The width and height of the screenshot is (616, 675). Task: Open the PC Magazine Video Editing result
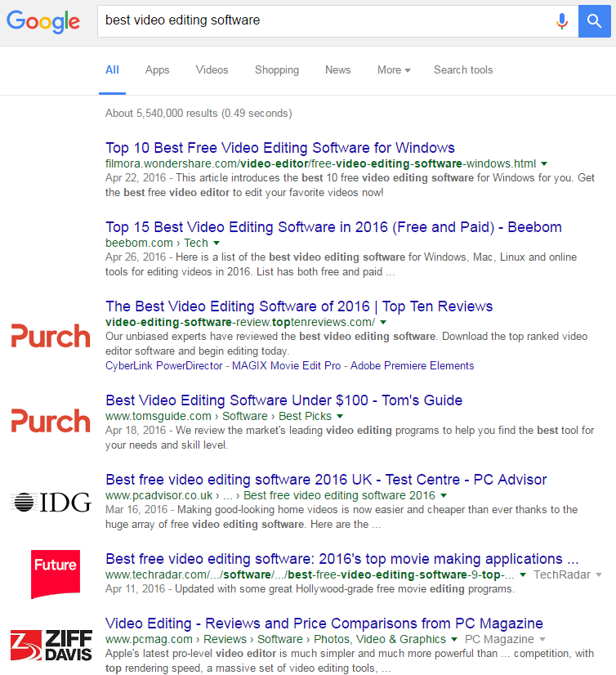(324, 623)
